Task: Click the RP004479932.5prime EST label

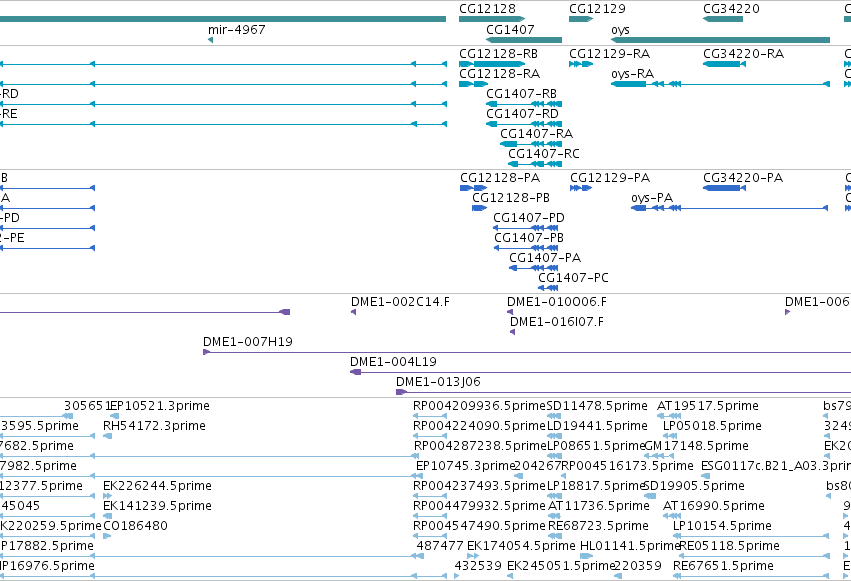Action: 479,506
